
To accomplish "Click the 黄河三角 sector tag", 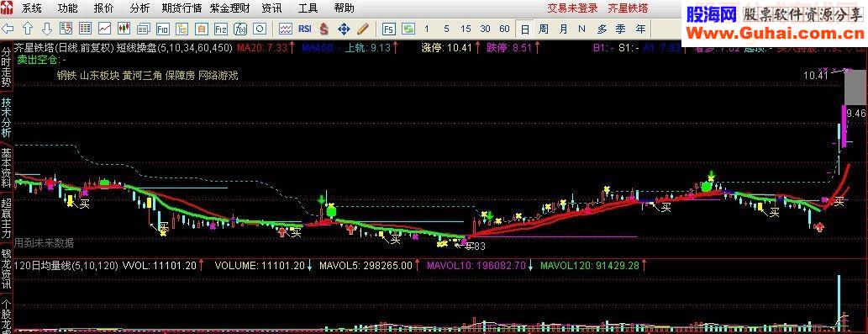I will click(142, 76).
